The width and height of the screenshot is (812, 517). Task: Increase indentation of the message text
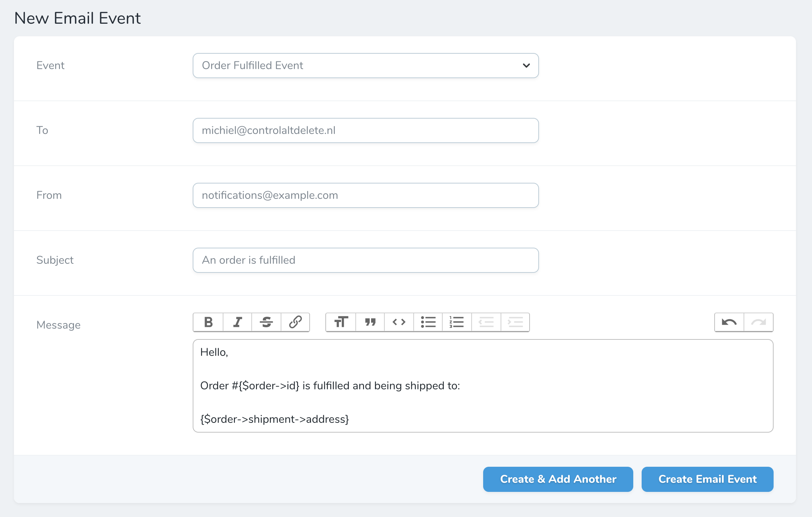click(515, 322)
